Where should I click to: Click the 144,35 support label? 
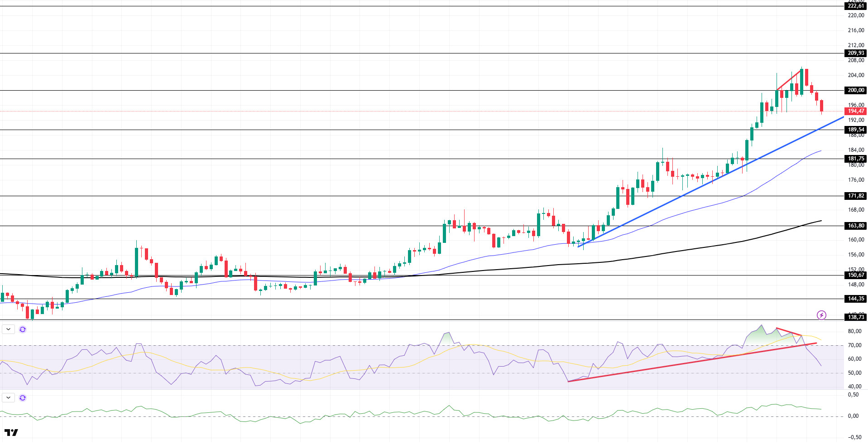[x=856, y=299]
